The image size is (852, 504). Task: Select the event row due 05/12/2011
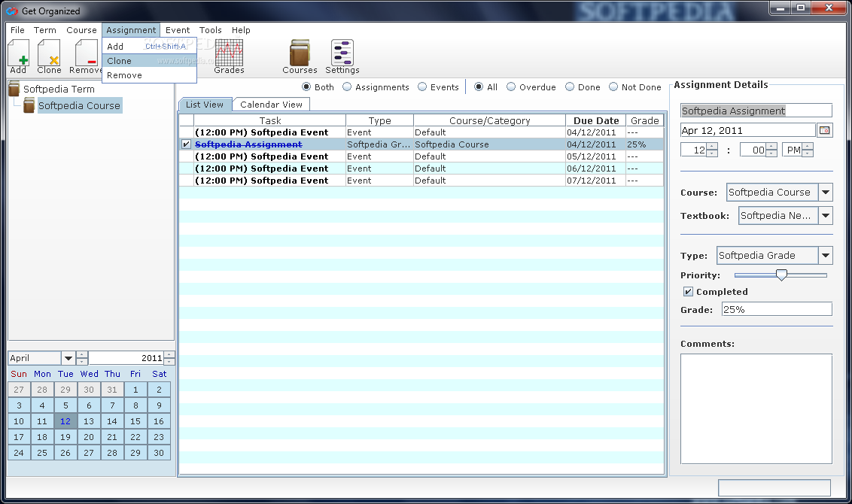[x=421, y=156]
